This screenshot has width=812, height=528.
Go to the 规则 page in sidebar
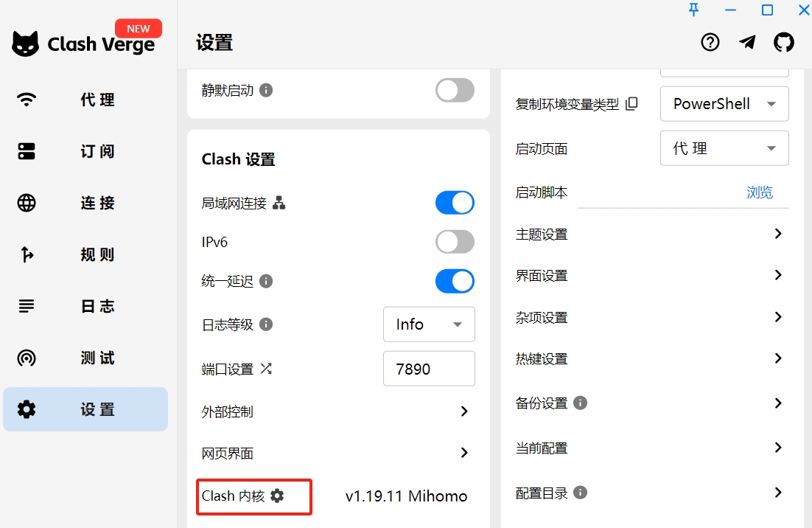(x=85, y=254)
